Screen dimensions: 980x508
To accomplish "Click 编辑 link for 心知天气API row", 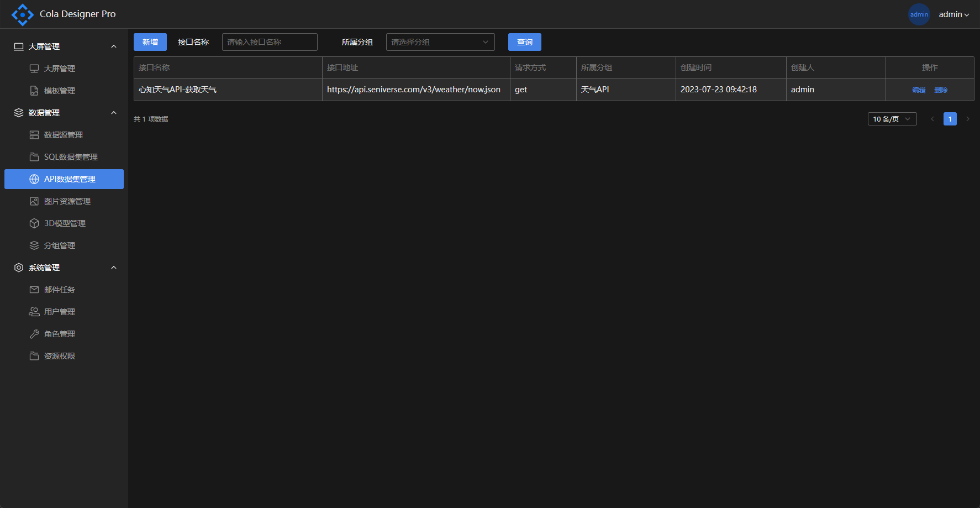I will click(x=919, y=90).
